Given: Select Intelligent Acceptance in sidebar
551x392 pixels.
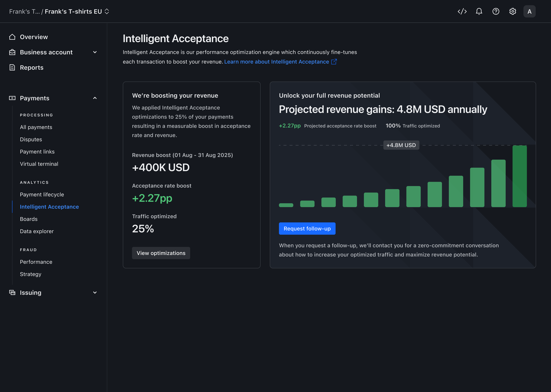Looking at the screenshot, I should pyautogui.click(x=49, y=207).
